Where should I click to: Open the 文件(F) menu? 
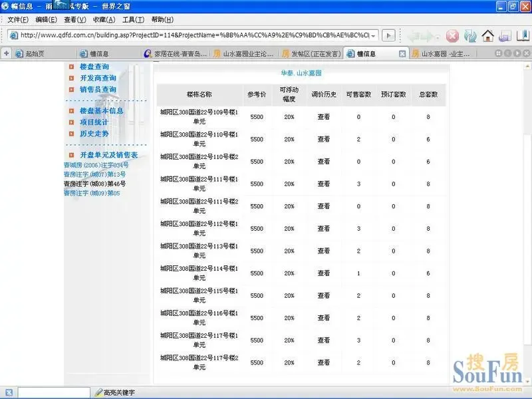click(x=18, y=20)
